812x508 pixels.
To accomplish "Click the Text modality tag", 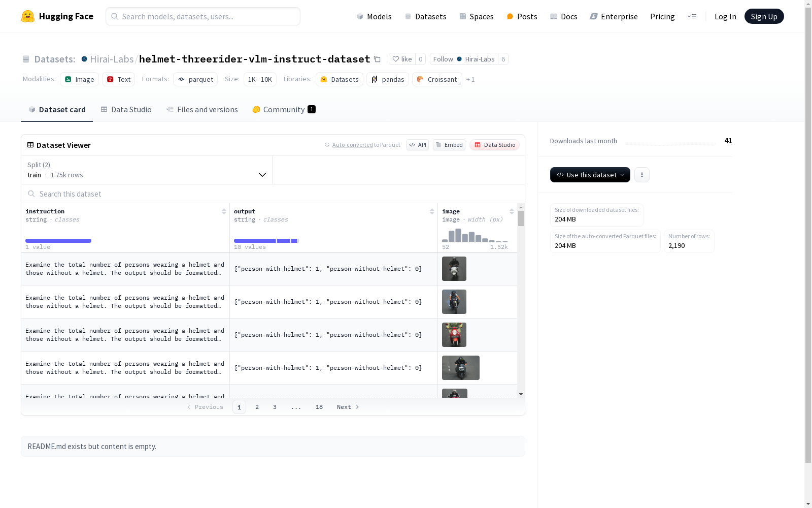I will (x=119, y=79).
